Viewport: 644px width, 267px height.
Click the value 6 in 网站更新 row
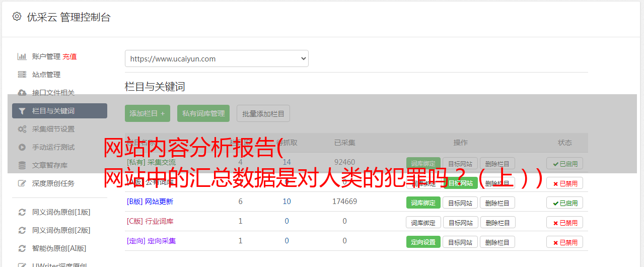pyautogui.click(x=240, y=202)
